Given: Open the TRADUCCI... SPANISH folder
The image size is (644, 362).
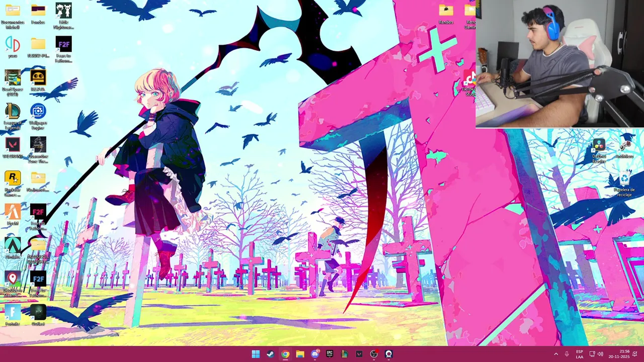Looking at the screenshot, I should tap(38, 251).
